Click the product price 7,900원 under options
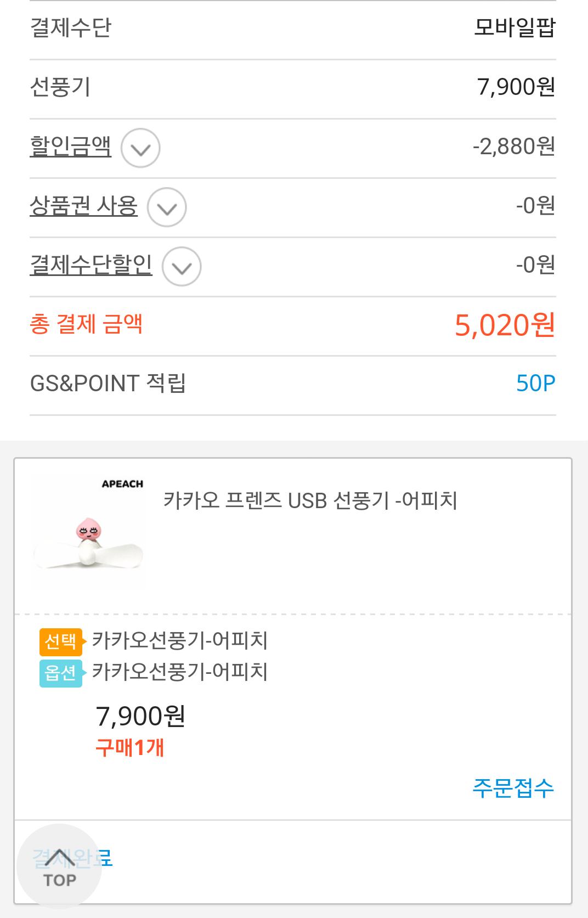Image resolution: width=588 pixels, height=918 pixels. pyautogui.click(x=141, y=716)
